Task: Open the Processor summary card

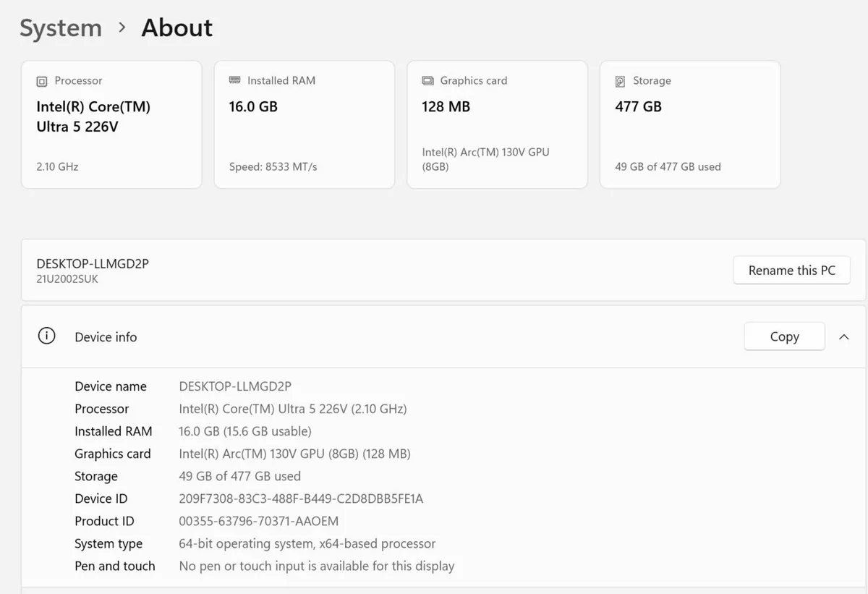Action: click(111, 124)
